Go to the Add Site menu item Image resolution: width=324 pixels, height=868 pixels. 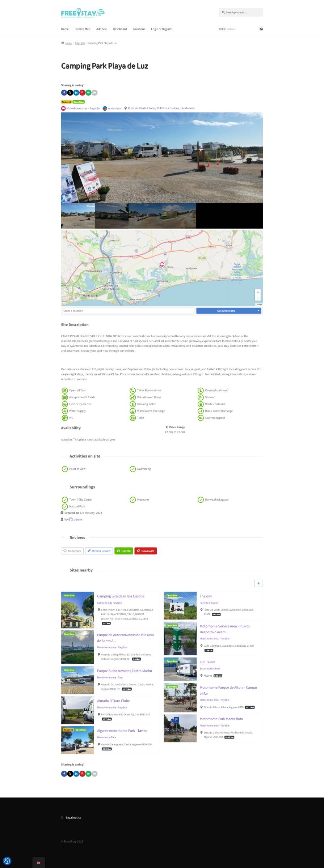click(x=101, y=29)
